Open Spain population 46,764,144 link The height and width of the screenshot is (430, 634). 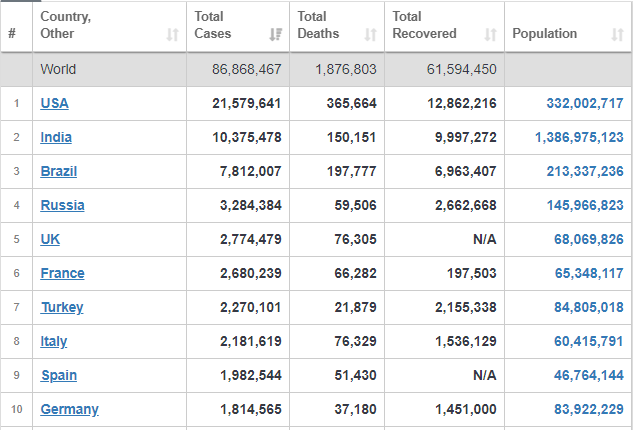click(x=588, y=375)
